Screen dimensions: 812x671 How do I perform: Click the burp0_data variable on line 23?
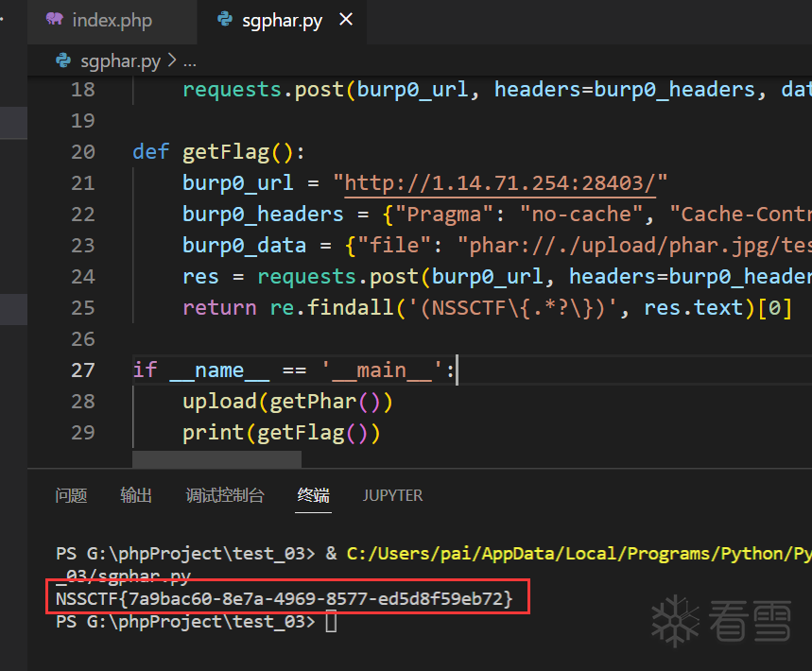pyautogui.click(x=244, y=246)
